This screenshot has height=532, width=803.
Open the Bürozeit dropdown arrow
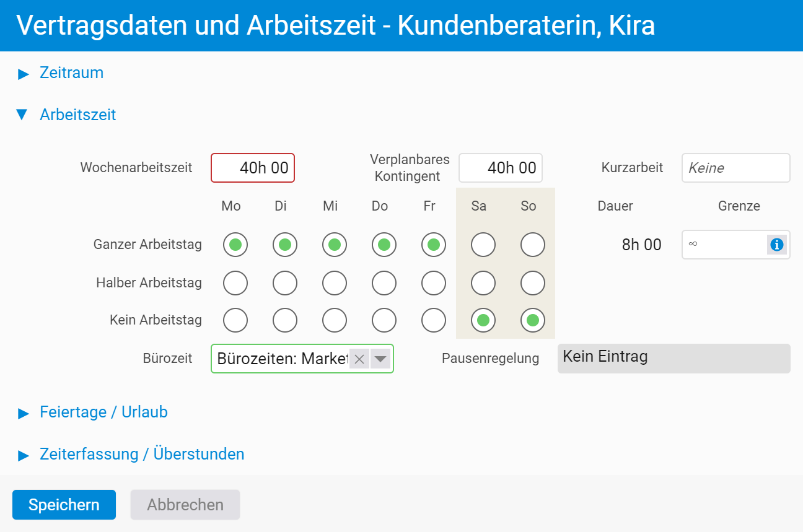[x=380, y=359]
